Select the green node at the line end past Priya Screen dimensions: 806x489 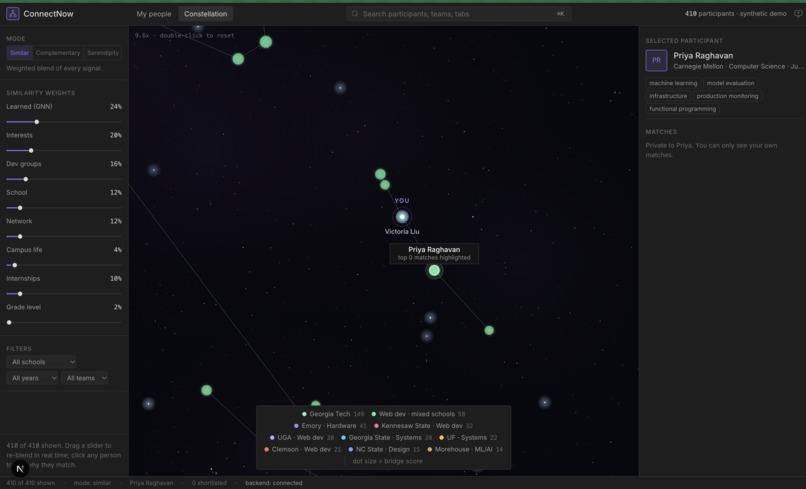(489, 331)
